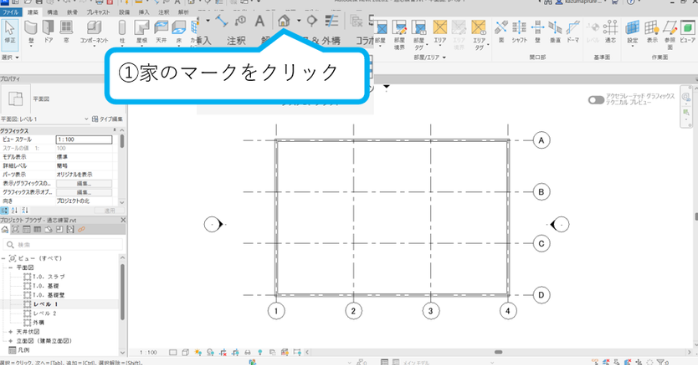Pick the 垂直 (Vertical) opening tool
The image size is (698, 365).
tap(555, 31)
